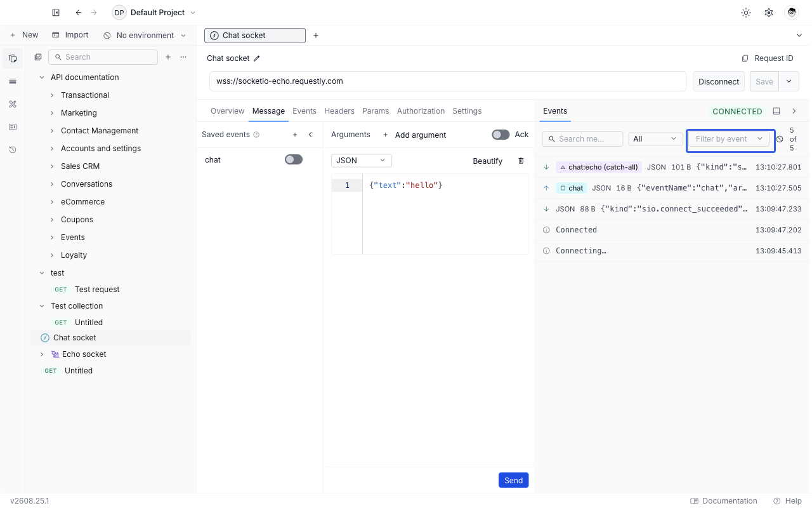The image size is (812, 508).
Task: Collapse the sidebar with the panel icon
Action: (56, 13)
